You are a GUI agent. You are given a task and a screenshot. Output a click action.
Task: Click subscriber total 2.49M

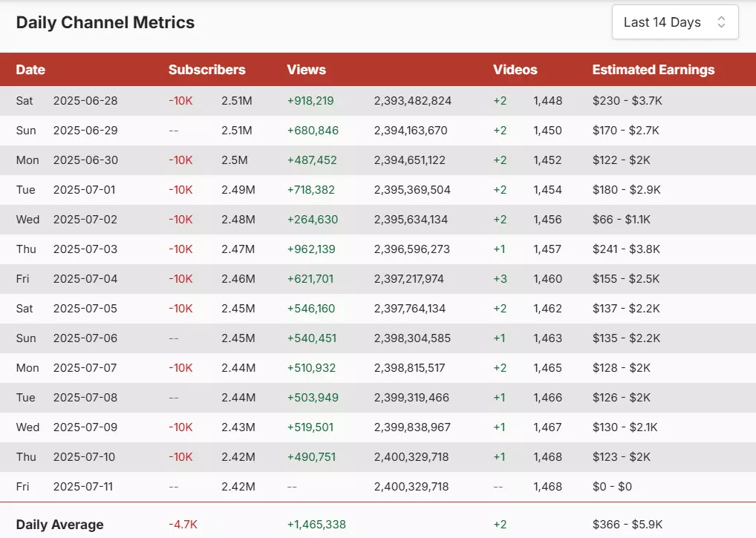(238, 190)
